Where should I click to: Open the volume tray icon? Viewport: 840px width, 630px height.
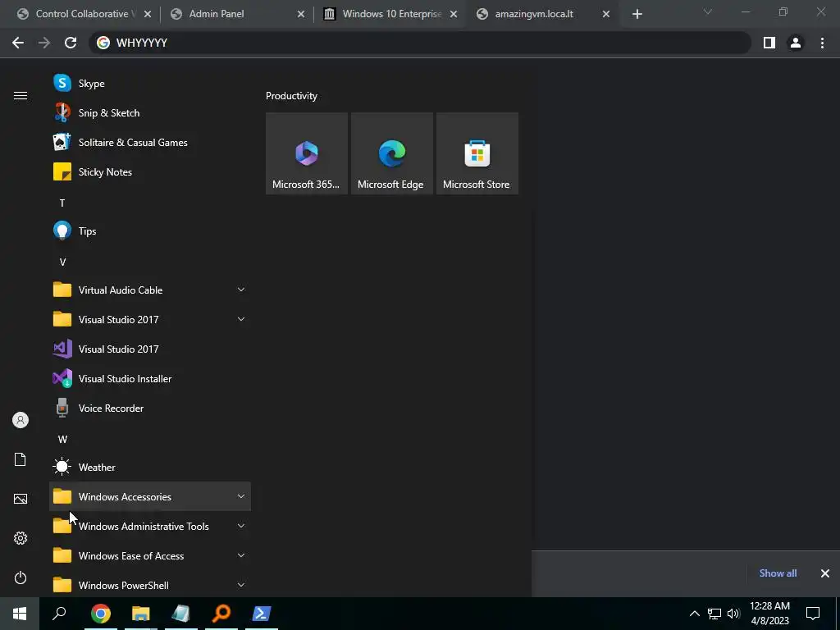[x=733, y=614]
